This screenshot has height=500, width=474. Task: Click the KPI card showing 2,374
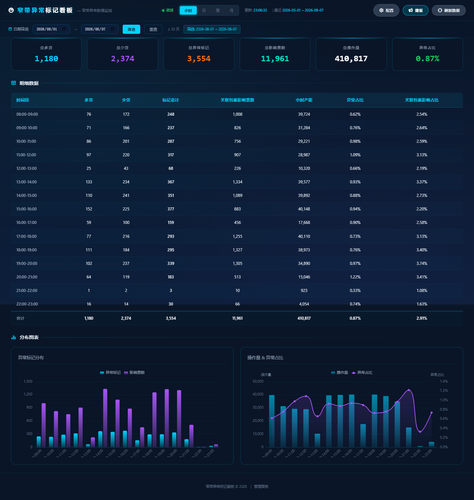[123, 54]
